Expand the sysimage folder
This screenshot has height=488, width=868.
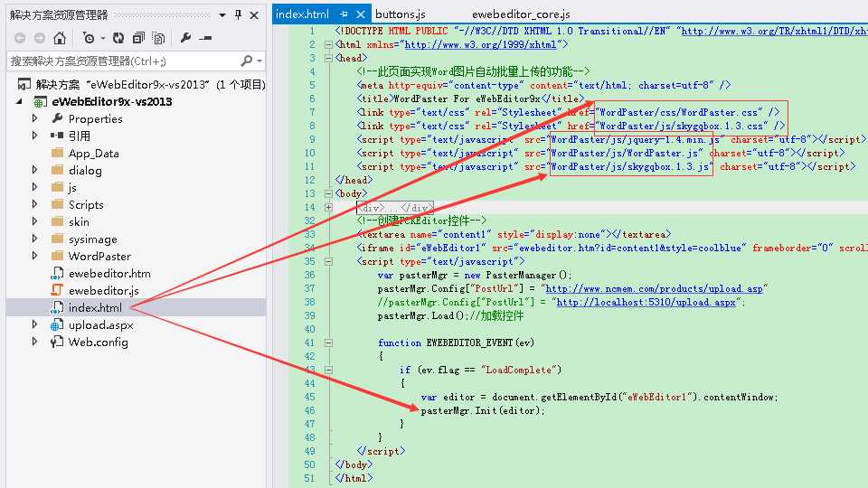tap(35, 239)
